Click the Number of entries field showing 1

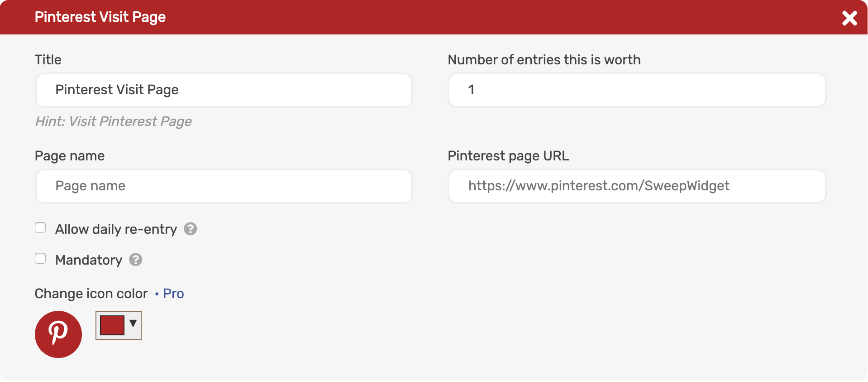point(636,90)
